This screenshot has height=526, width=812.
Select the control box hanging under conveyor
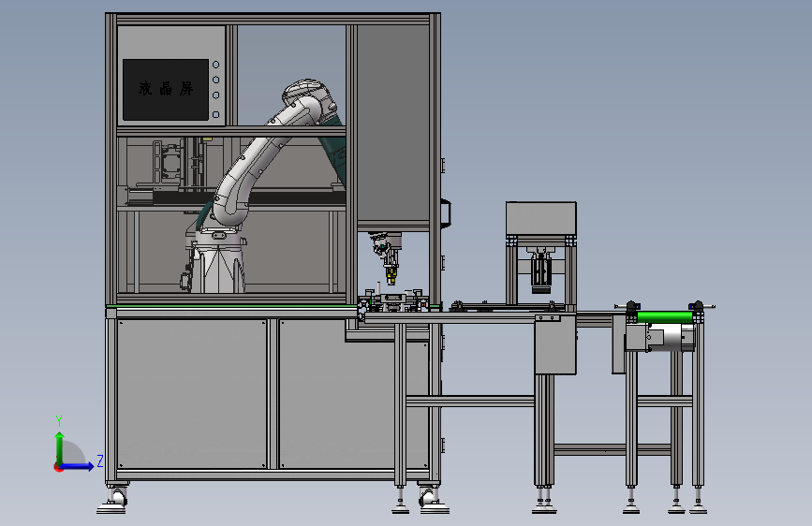pos(555,343)
